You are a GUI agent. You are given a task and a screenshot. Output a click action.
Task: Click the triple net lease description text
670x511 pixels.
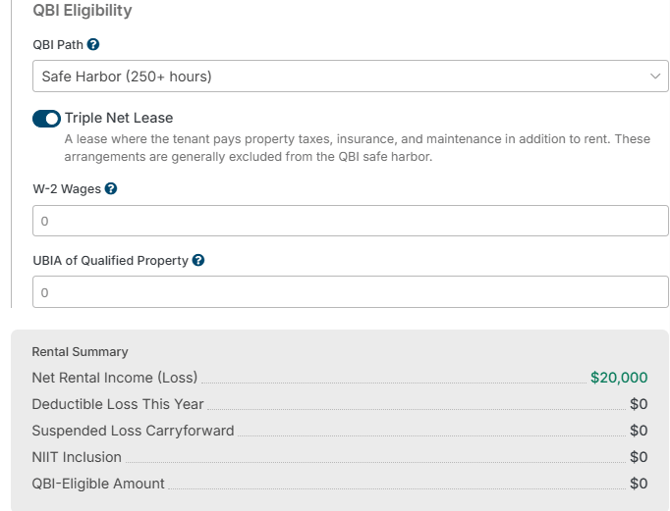[357, 148]
